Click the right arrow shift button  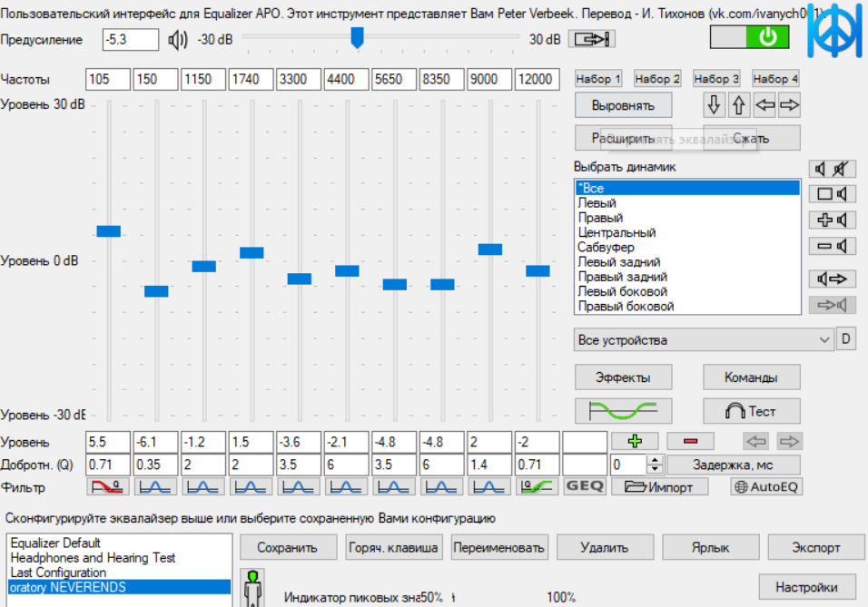(789, 105)
